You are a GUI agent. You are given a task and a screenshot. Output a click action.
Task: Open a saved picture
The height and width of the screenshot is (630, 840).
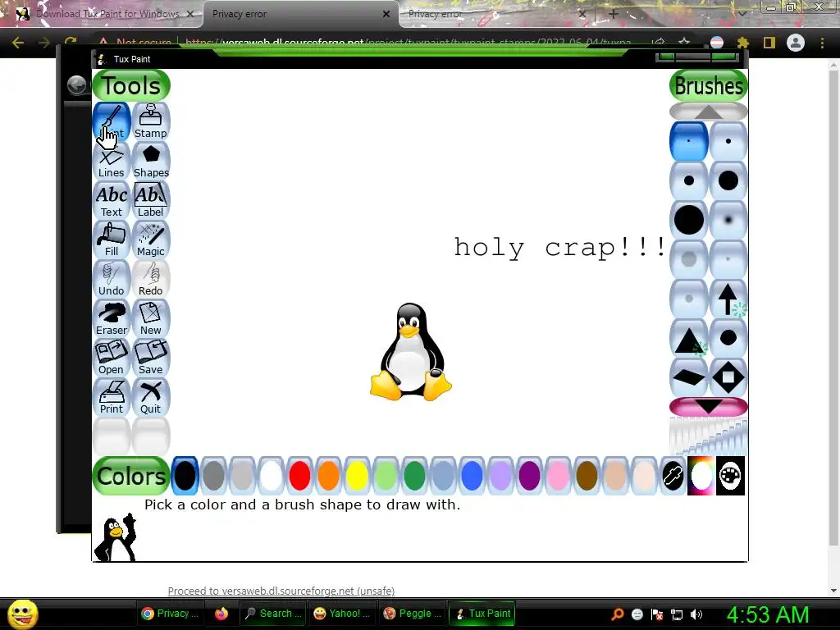(x=112, y=358)
